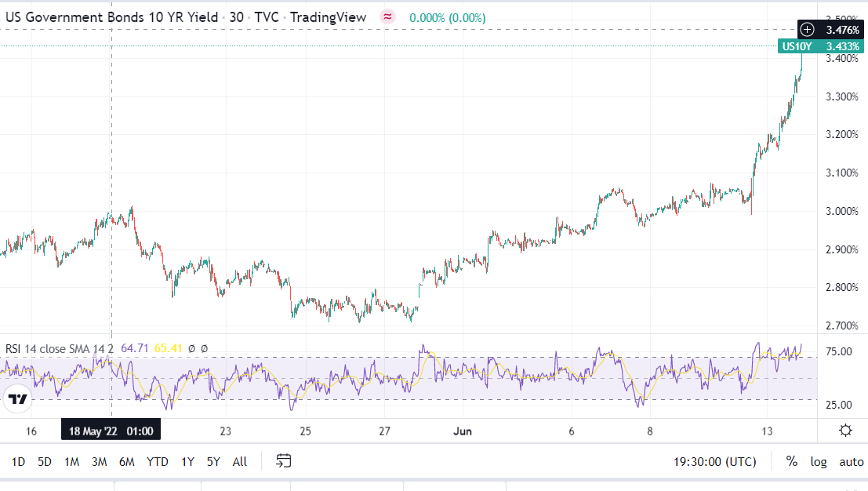The image size is (868, 491).
Task: Switch to the 6M range
Action: 126,461
